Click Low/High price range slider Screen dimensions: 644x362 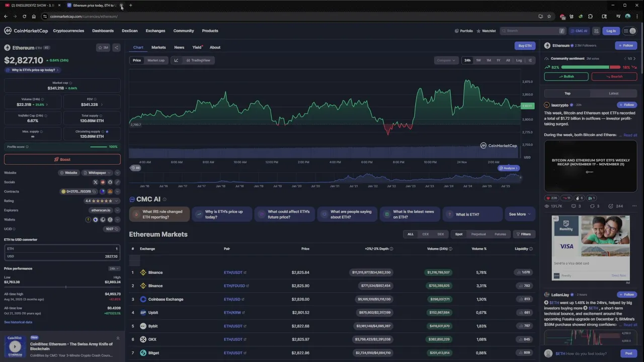(62, 287)
